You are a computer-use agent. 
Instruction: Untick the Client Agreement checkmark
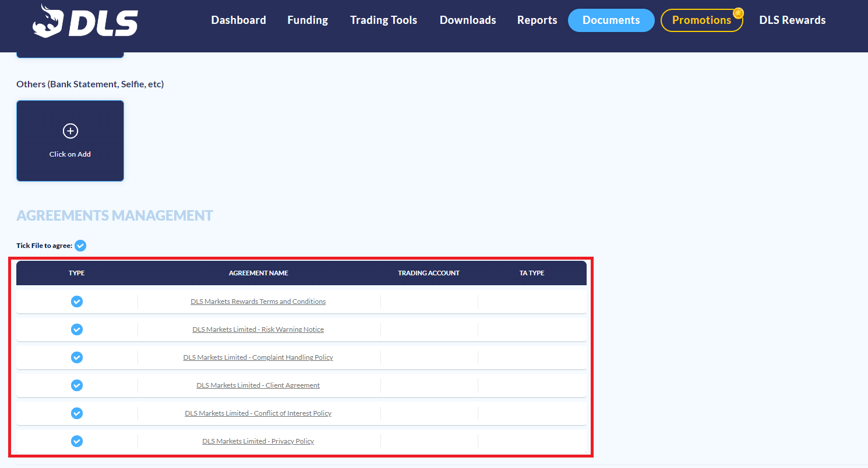coord(77,385)
